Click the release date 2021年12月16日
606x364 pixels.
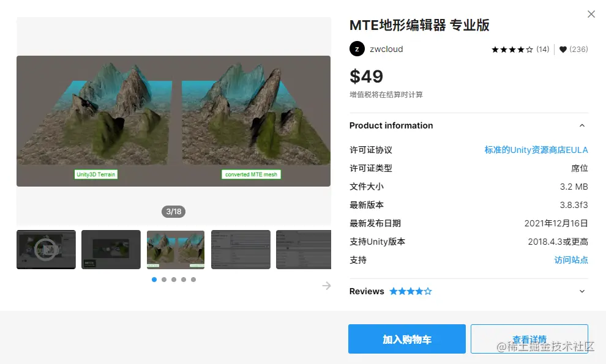[x=556, y=223]
